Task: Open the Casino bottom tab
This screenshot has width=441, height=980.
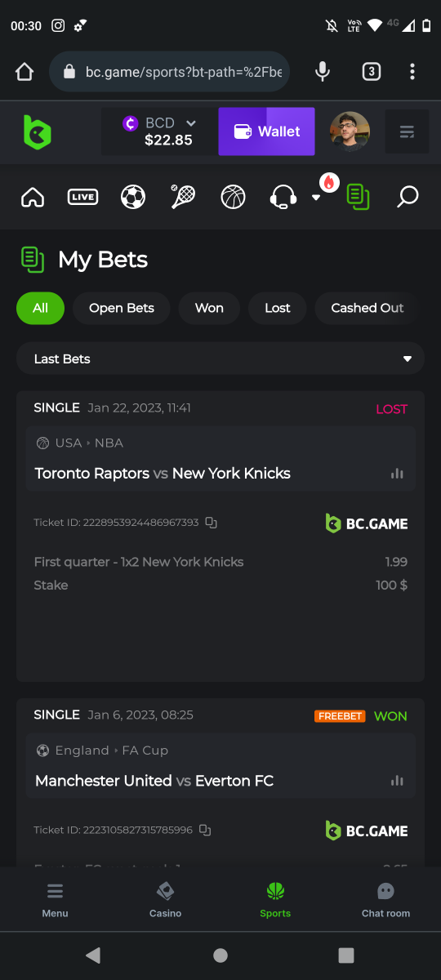Action: (x=165, y=899)
